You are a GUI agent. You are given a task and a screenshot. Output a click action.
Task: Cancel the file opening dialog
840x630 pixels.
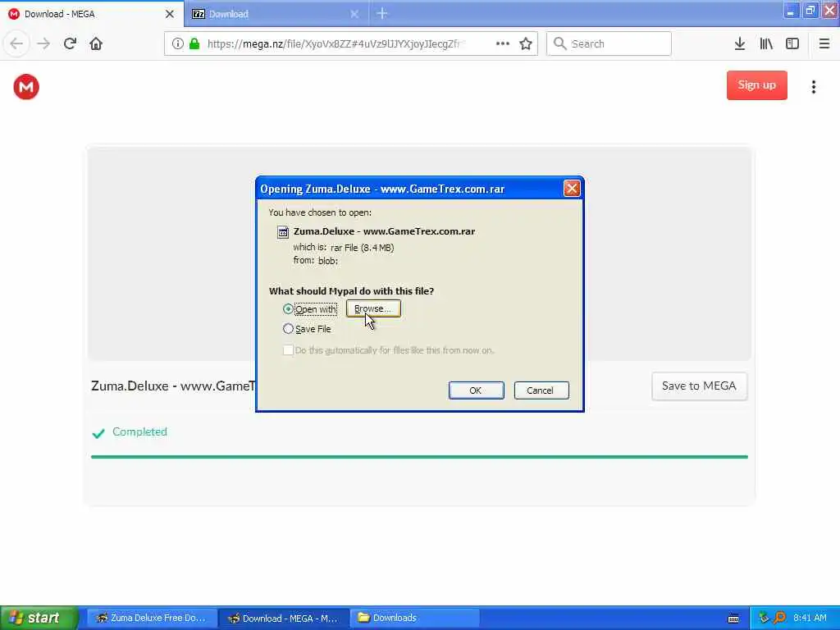coord(541,390)
